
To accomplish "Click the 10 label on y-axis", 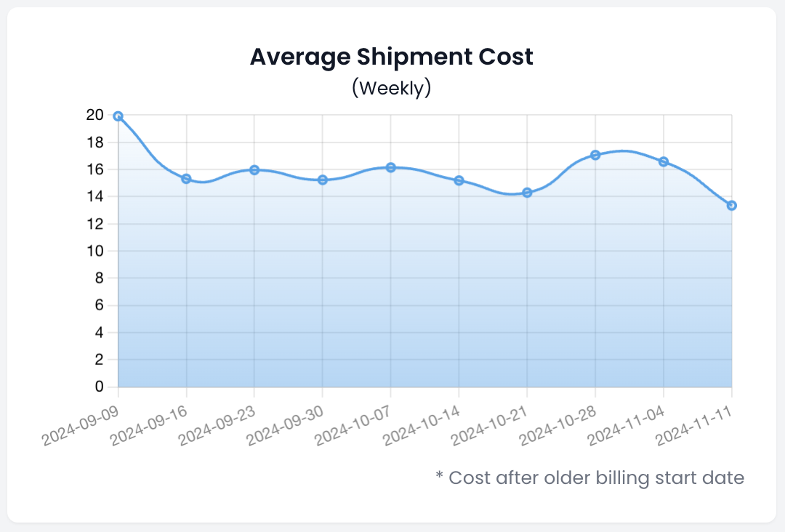I will click(x=94, y=251).
